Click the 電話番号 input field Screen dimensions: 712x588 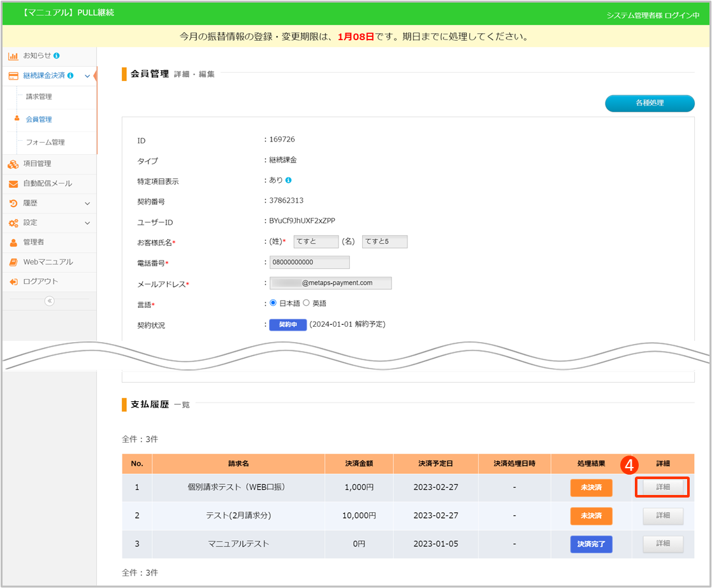tap(310, 262)
